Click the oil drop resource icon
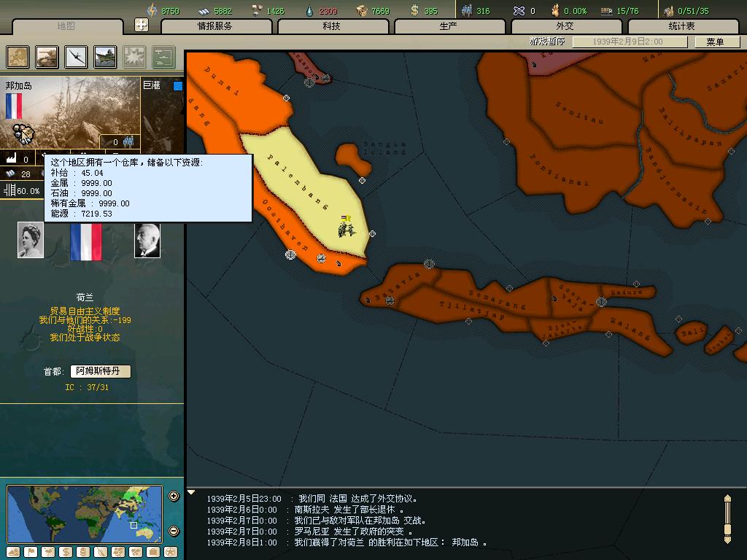747x560 pixels. [309, 10]
